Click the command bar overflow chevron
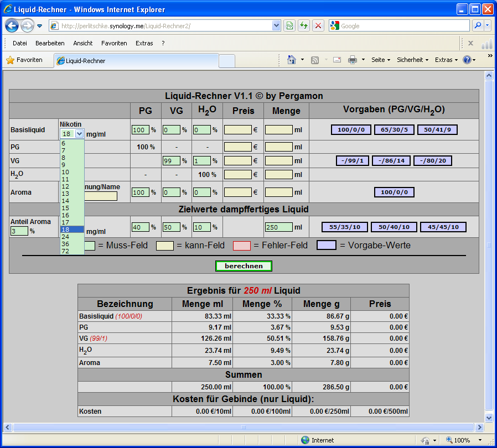The image size is (497, 448). tap(490, 56)
